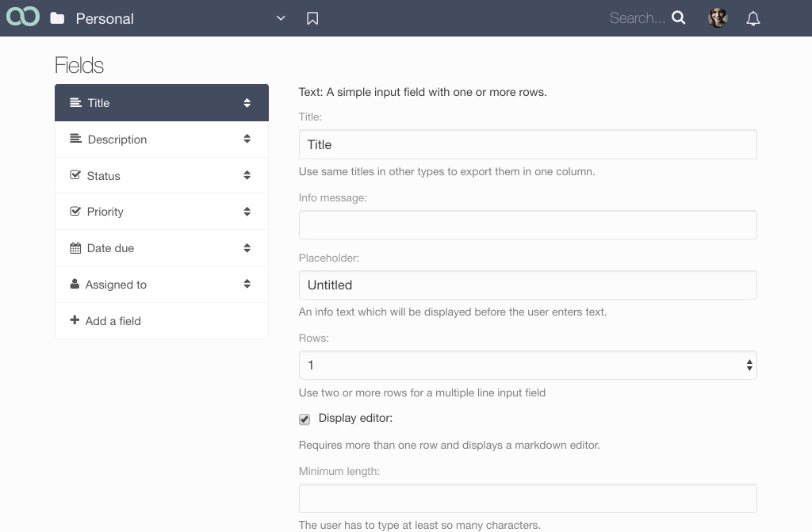Click the sort handle on Description row
812x532 pixels.
tap(247, 139)
